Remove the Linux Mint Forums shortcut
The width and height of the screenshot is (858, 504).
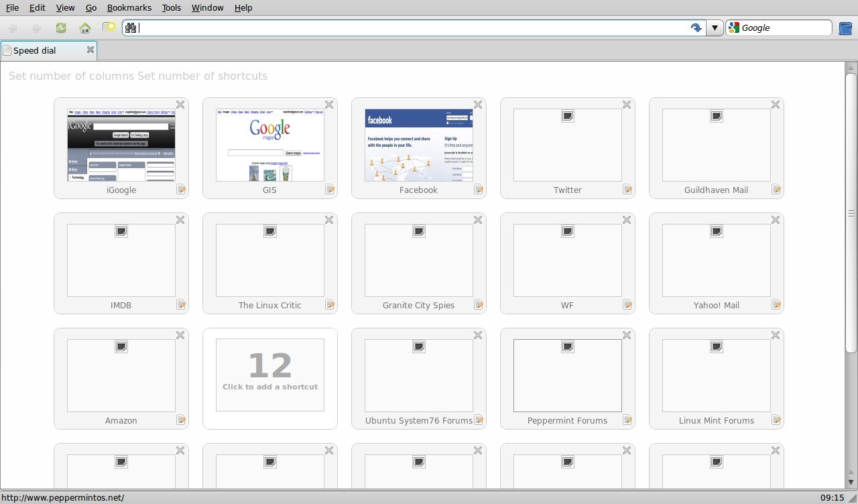pyautogui.click(x=776, y=335)
